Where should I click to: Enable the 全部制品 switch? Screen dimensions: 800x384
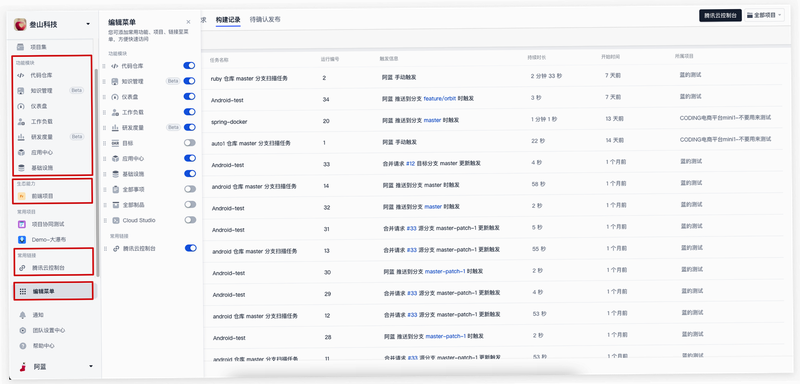coord(190,204)
